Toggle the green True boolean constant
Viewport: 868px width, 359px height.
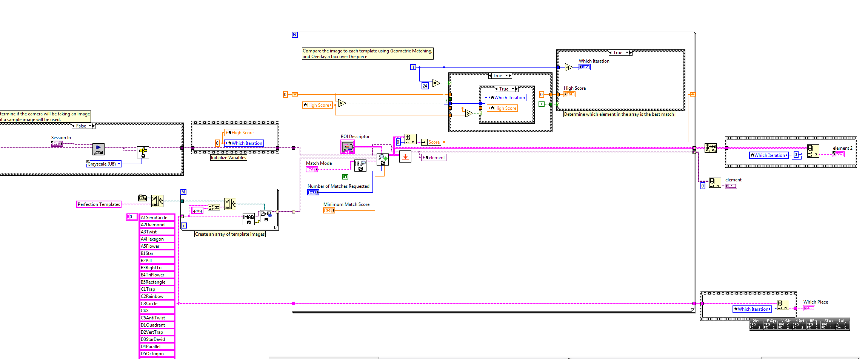[345, 177]
